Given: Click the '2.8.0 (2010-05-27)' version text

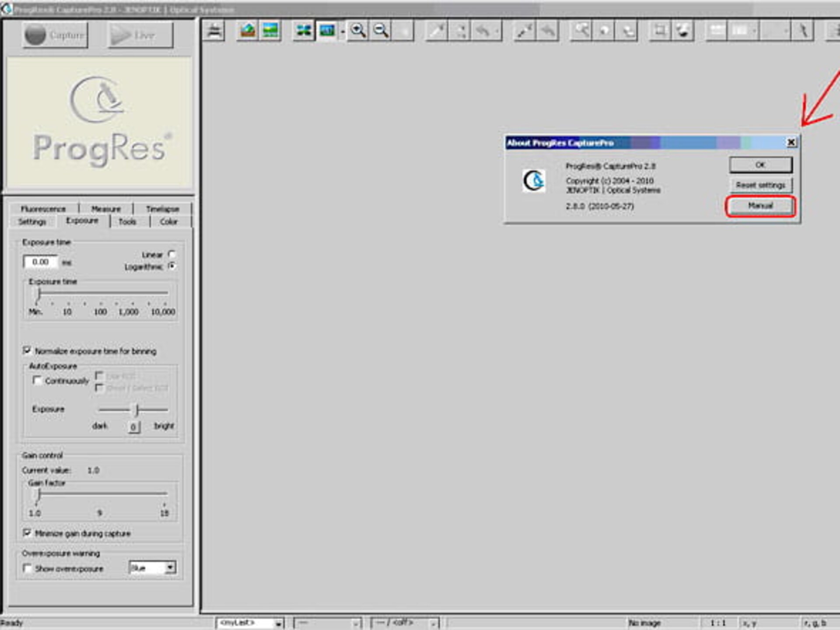Looking at the screenshot, I should [x=600, y=206].
